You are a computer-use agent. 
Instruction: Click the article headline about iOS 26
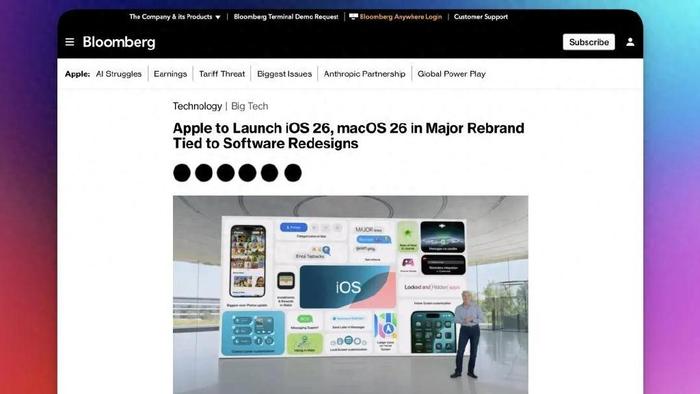pyautogui.click(x=348, y=136)
